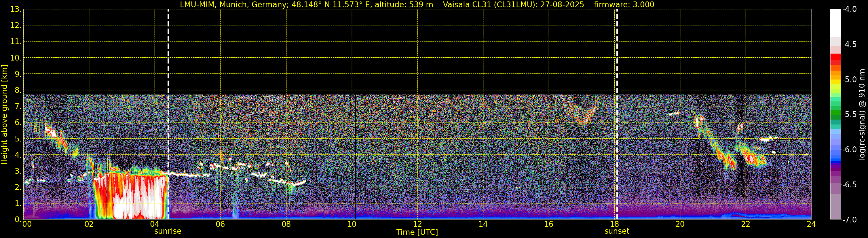868x238 pixels.
Task: Click the 'log(rc-signal) @ 910 nm' colorbar label
Action: point(862,115)
